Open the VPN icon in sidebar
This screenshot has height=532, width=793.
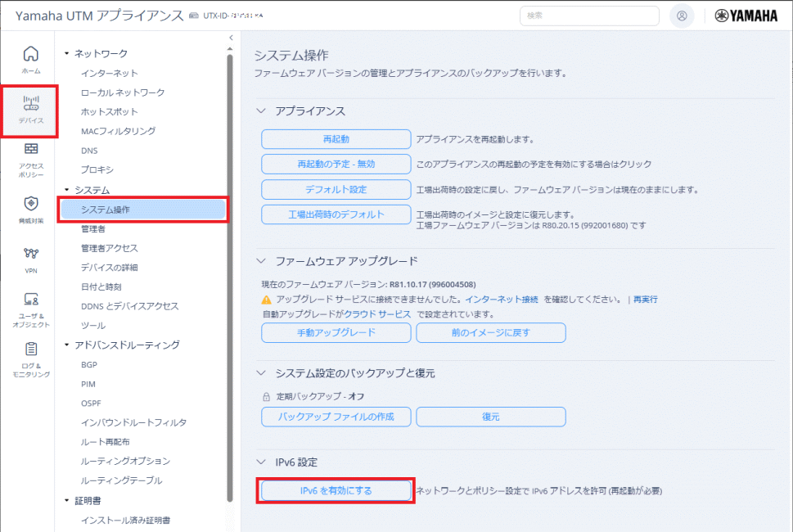pos(31,254)
